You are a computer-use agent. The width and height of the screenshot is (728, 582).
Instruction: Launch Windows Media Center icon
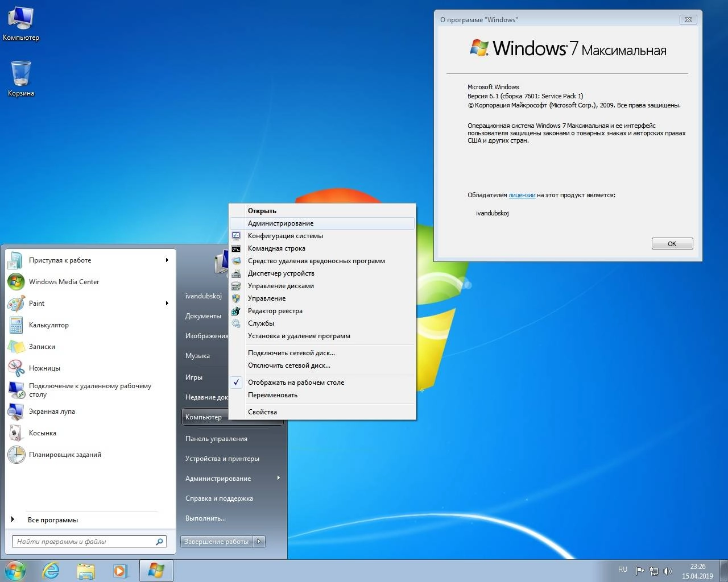pyautogui.click(x=16, y=282)
